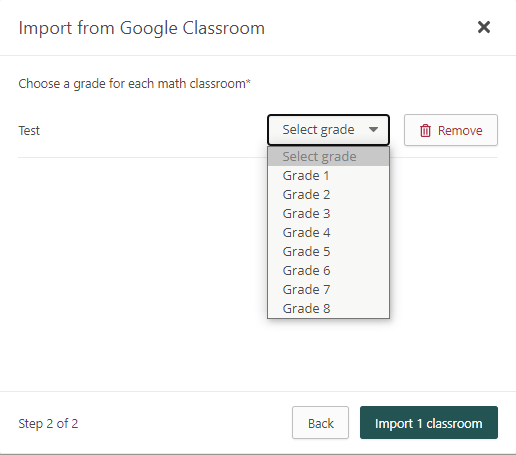Click 'Choose a grade for each math classroom' label
This screenshot has width=516, height=455.
pyautogui.click(x=134, y=84)
